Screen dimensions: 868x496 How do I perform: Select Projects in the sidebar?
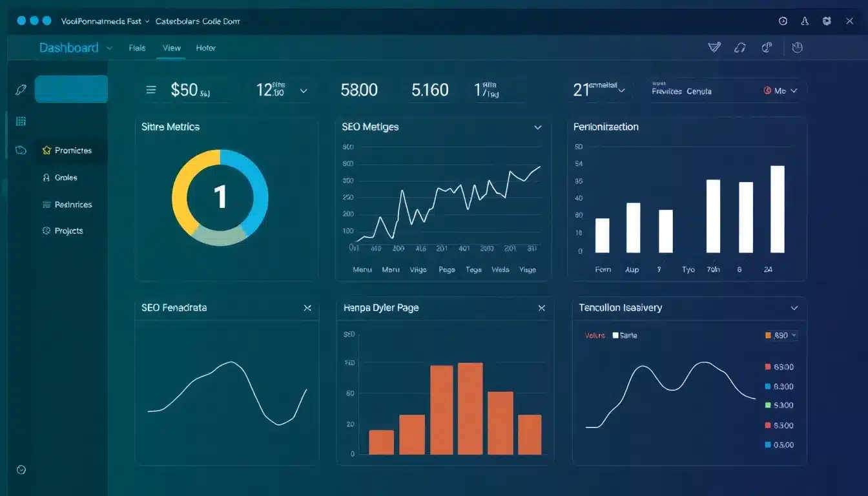point(67,231)
